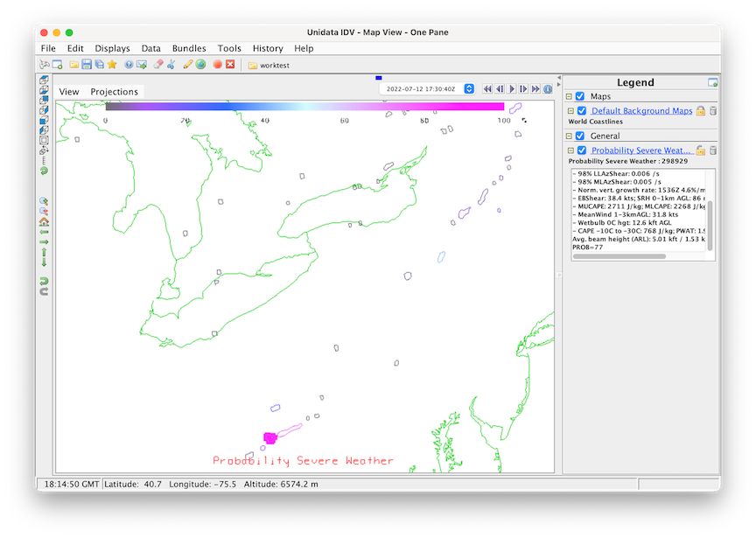Click the zoom in magnifier icon

pyautogui.click(x=44, y=201)
